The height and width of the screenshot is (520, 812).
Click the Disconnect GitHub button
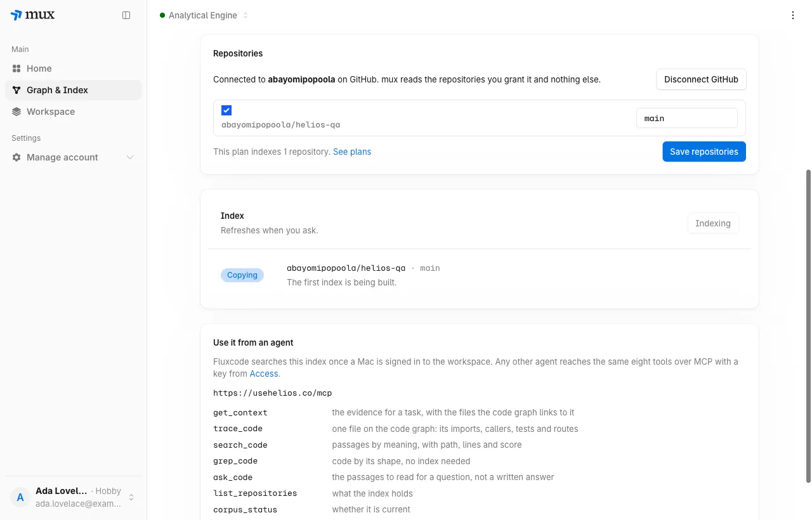(701, 79)
